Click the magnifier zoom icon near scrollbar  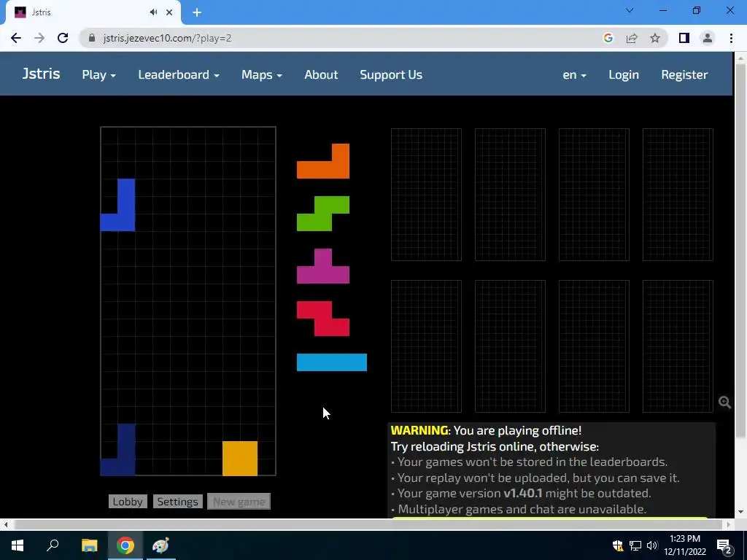(724, 402)
